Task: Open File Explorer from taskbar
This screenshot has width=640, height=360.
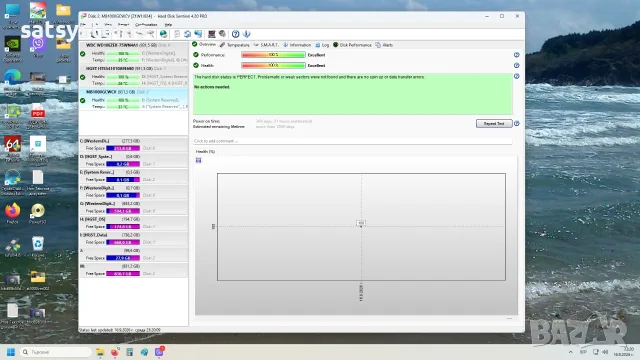Action: (100, 352)
